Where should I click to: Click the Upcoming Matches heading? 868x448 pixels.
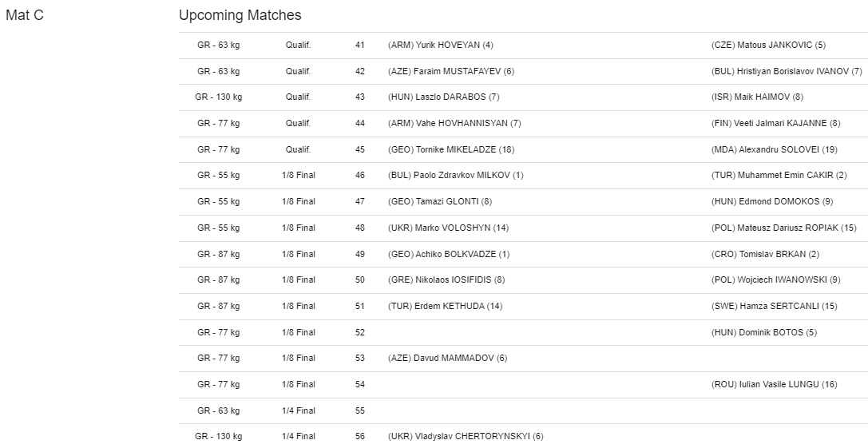240,15
